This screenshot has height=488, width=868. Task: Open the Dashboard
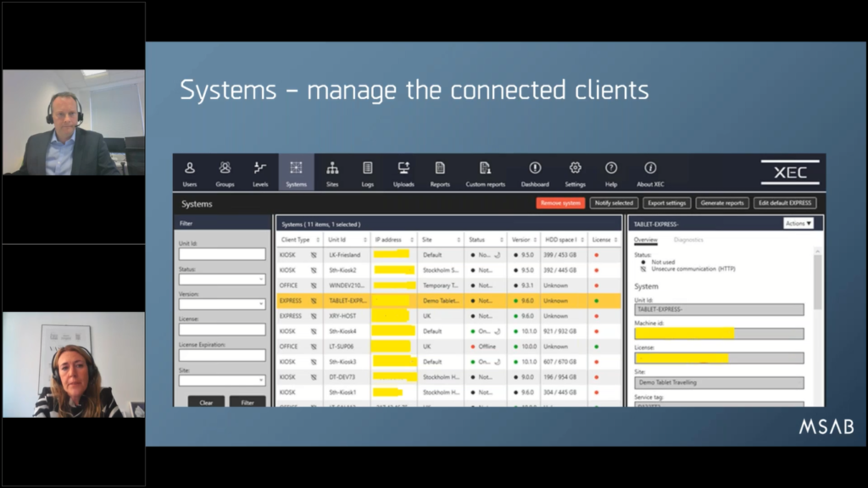(x=535, y=174)
